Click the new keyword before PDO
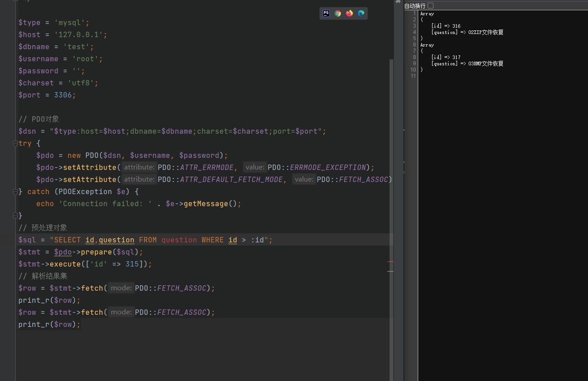The height and width of the screenshot is (381, 588). click(74, 155)
